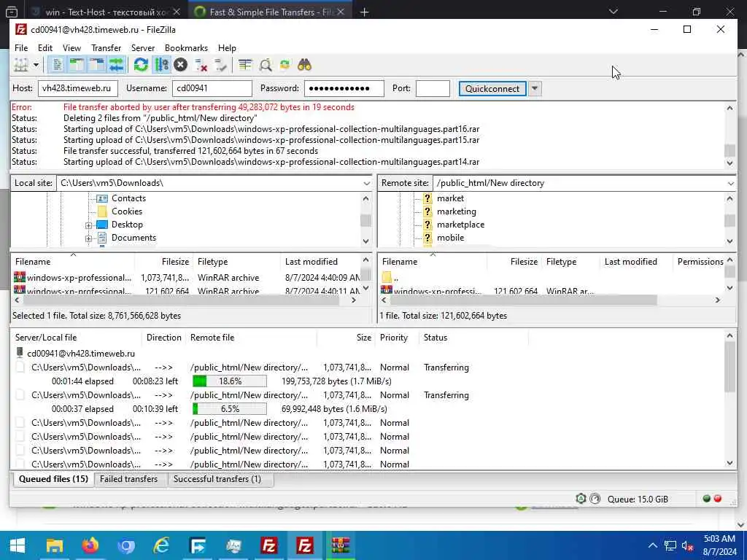This screenshot has width=747, height=560.
Task: Open new tab in background browser
Action: (365, 12)
